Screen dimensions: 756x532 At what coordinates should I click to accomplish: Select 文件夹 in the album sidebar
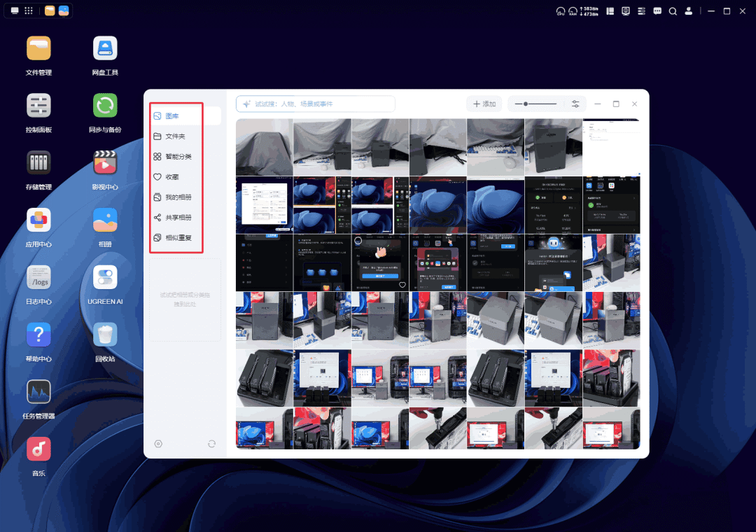coord(185,136)
